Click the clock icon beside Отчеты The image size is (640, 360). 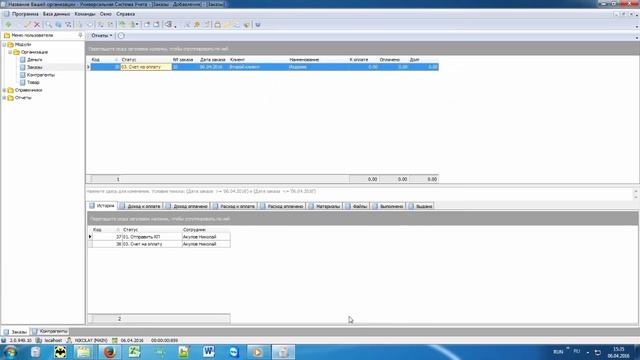(121, 36)
